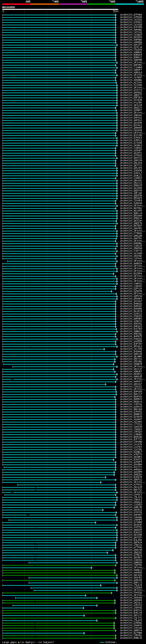The width and height of the screenshot is (146, 644).
Task: Click the UniRef100_Q86LW9 label
Action: point(131,236)
